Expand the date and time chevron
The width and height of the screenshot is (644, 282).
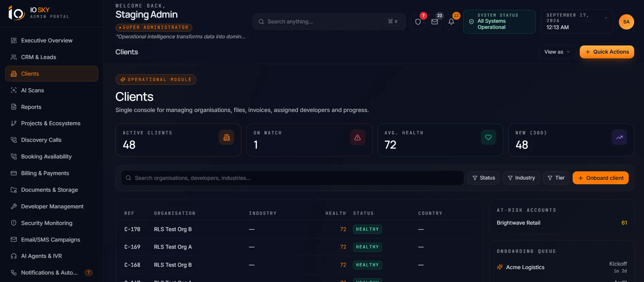606,18
